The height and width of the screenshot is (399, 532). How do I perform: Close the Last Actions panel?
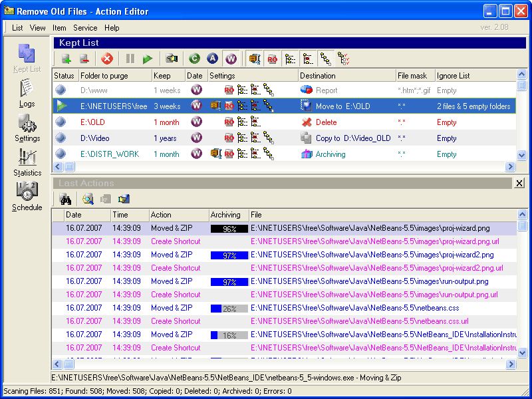519,184
